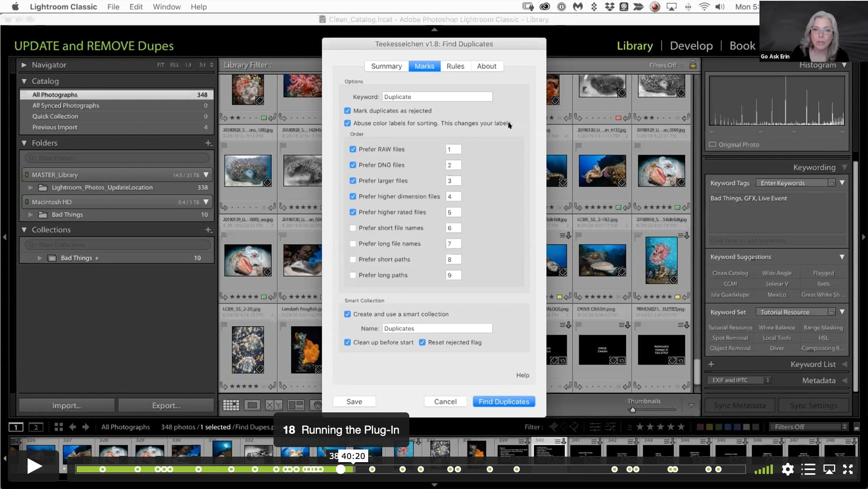The width and height of the screenshot is (868, 489).
Task: Open the Dropbox menu bar icon
Action: 609,7
